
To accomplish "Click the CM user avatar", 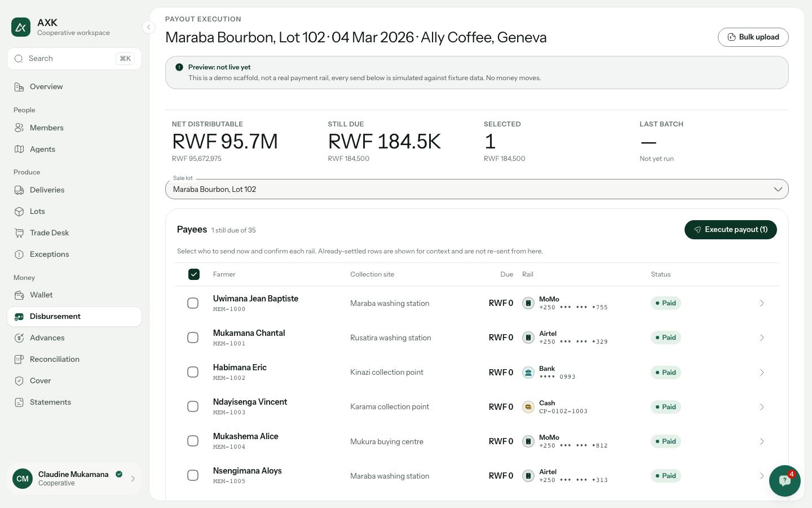I will pyautogui.click(x=23, y=479).
